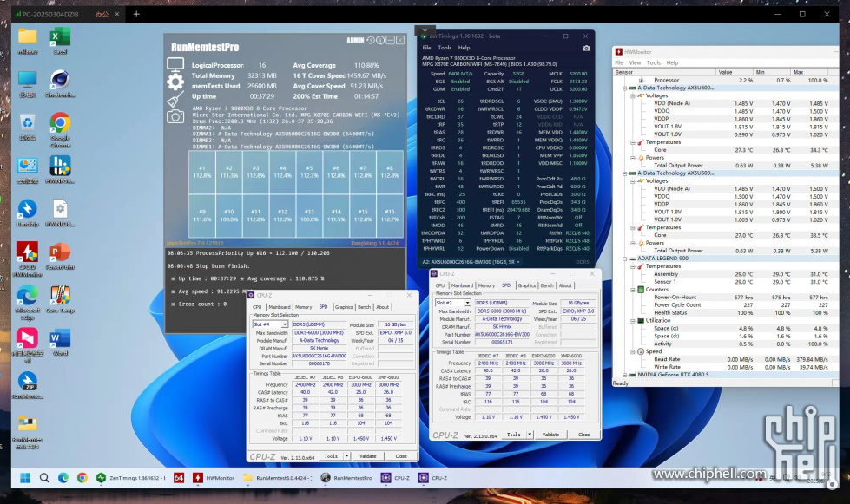The image size is (850, 504).
Task: Open the info icon in RunMemtestPro header
Action: [380, 40]
